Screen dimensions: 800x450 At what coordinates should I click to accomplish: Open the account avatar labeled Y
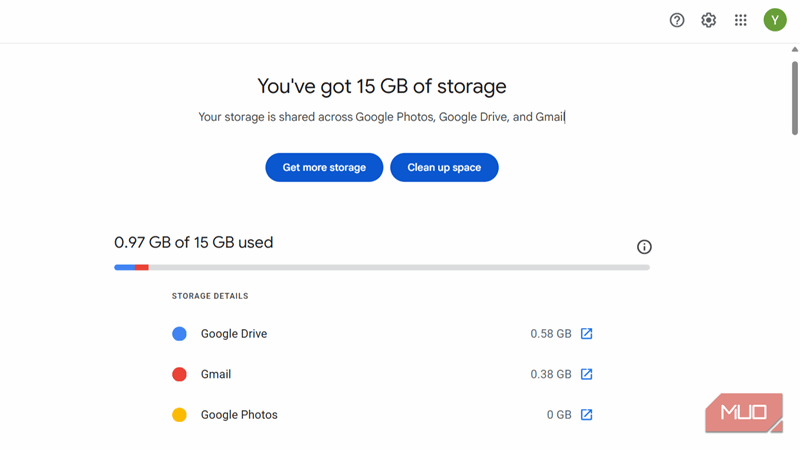click(x=774, y=20)
